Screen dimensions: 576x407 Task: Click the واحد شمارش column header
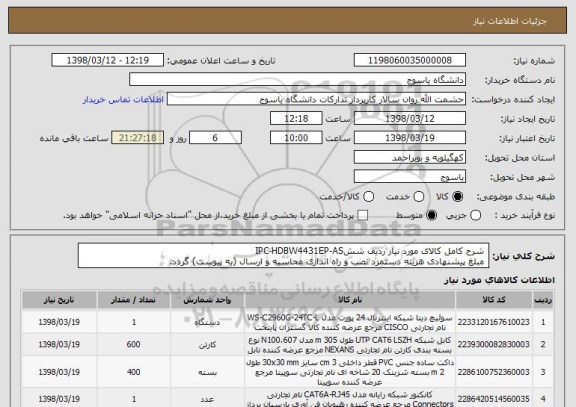pyautogui.click(x=207, y=300)
